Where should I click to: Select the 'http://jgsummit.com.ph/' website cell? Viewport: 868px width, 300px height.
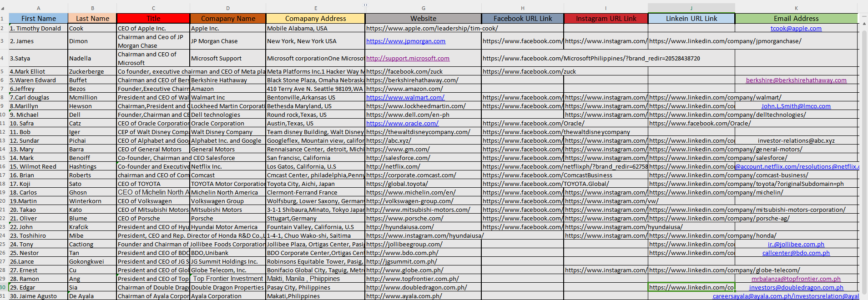423,261
